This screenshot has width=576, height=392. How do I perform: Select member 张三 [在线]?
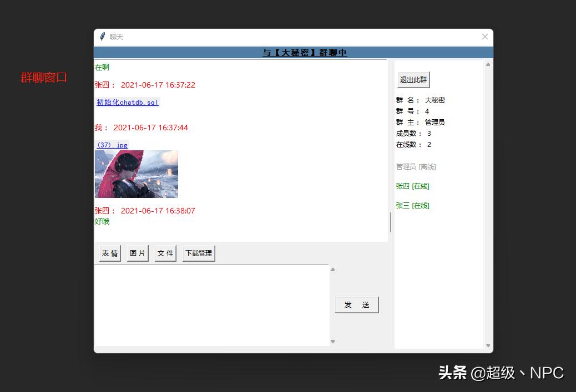(412, 205)
